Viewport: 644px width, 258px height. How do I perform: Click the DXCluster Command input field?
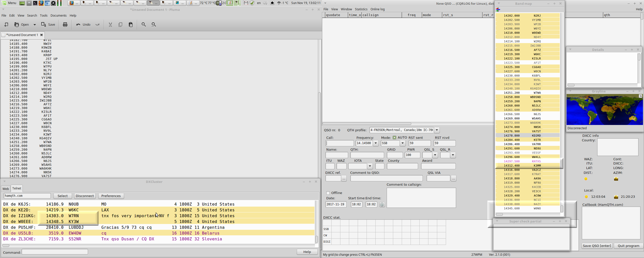pos(55,252)
